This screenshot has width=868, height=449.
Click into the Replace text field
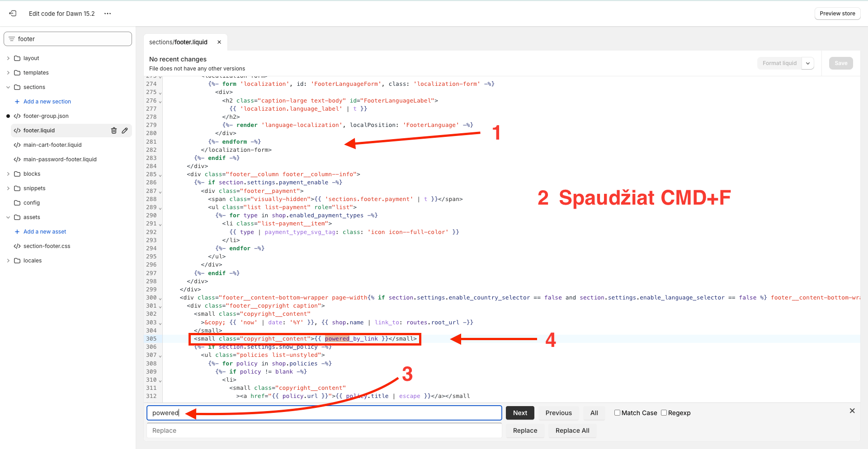coord(324,430)
